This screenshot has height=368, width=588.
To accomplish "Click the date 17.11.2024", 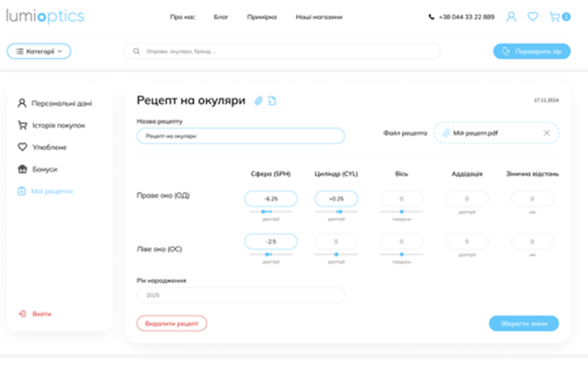I will coord(546,100).
